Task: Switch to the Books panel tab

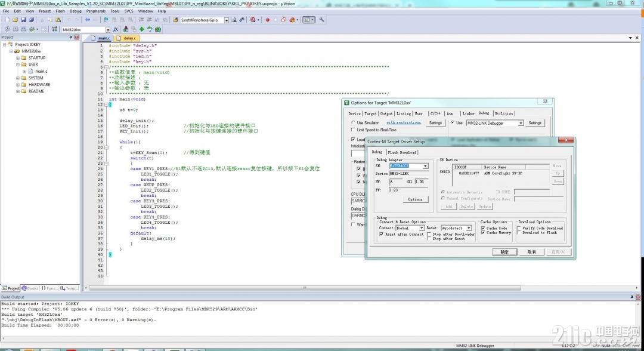Action: tap(30, 288)
